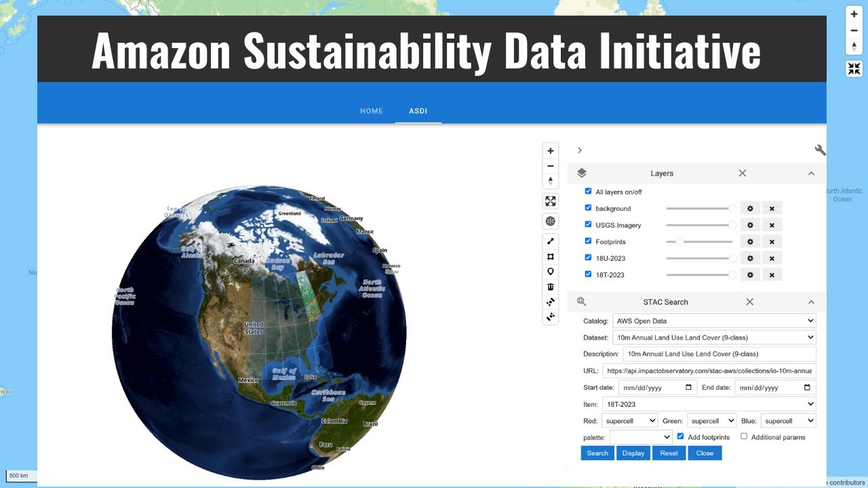Click the Search button

point(597,453)
